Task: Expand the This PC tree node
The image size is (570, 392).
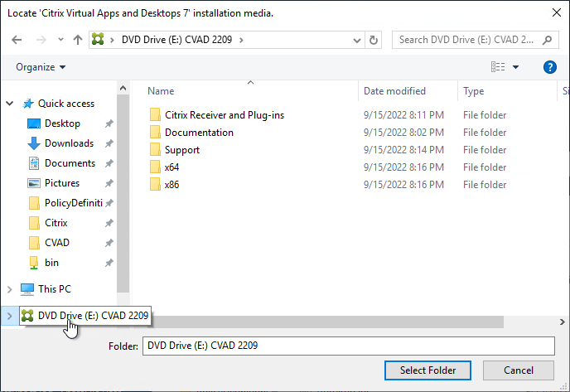Action: pos(10,289)
